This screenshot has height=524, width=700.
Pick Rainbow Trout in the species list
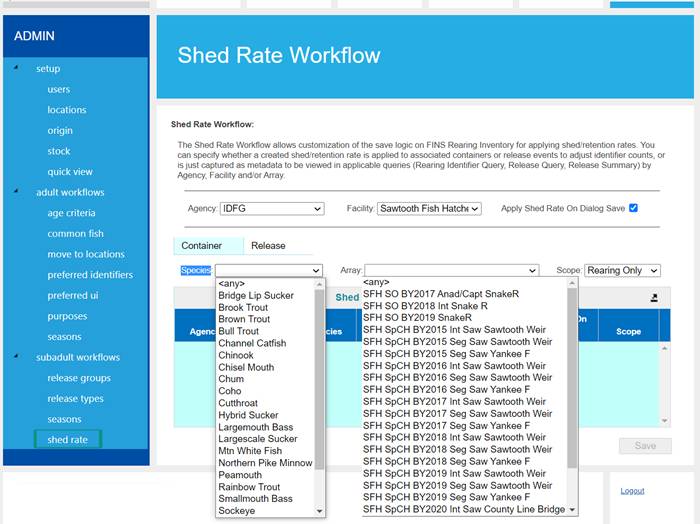click(249, 487)
